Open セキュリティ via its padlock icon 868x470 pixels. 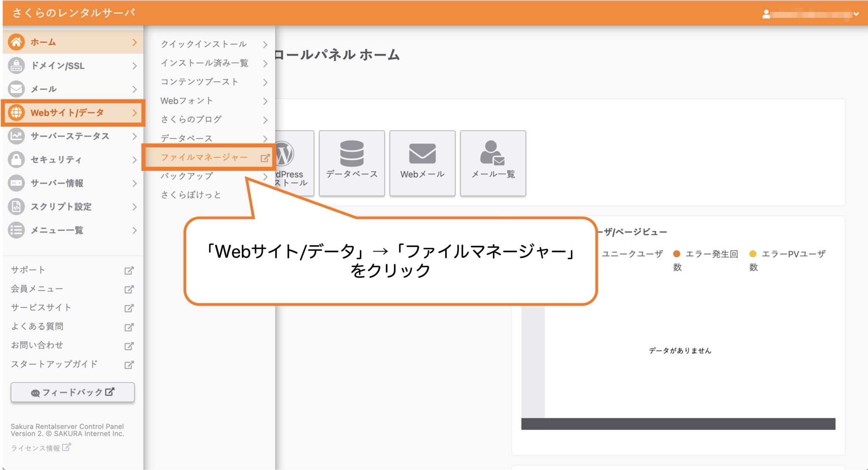pos(16,160)
